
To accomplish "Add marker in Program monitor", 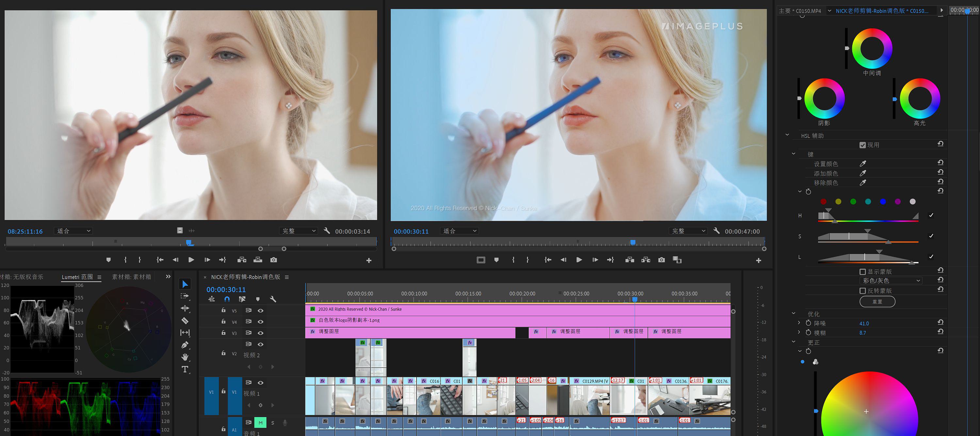I will [x=497, y=260].
